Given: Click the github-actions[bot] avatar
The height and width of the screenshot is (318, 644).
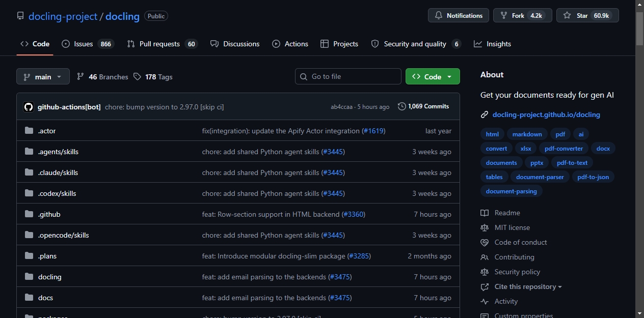Looking at the screenshot, I should point(29,107).
